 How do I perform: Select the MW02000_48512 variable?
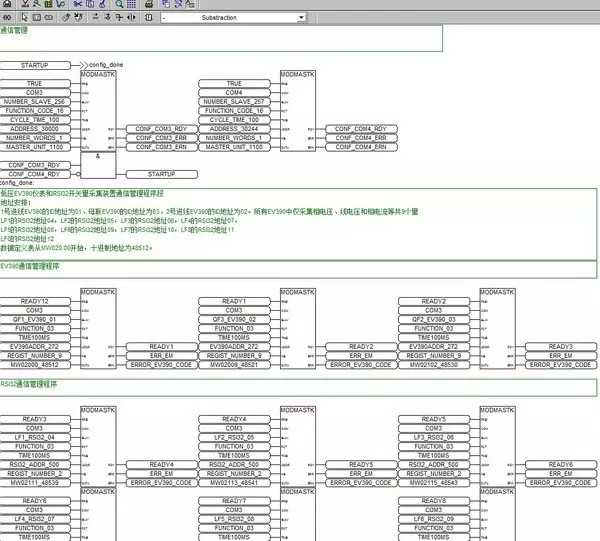coord(35,365)
